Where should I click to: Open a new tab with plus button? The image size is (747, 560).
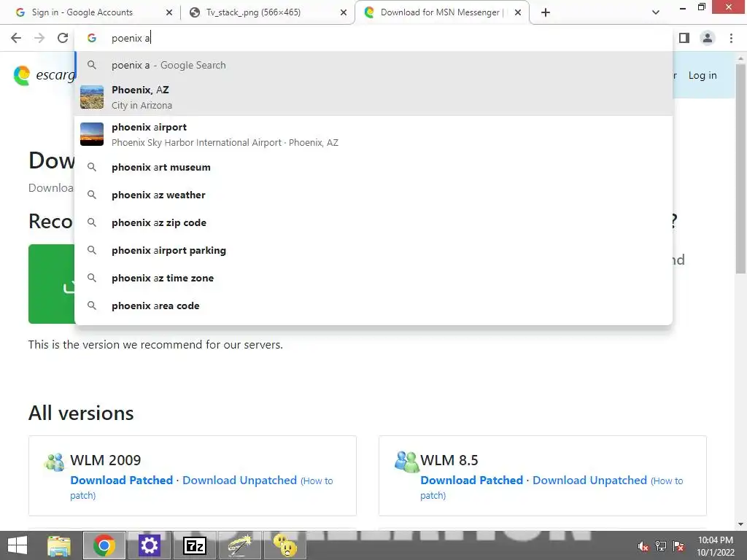point(546,12)
